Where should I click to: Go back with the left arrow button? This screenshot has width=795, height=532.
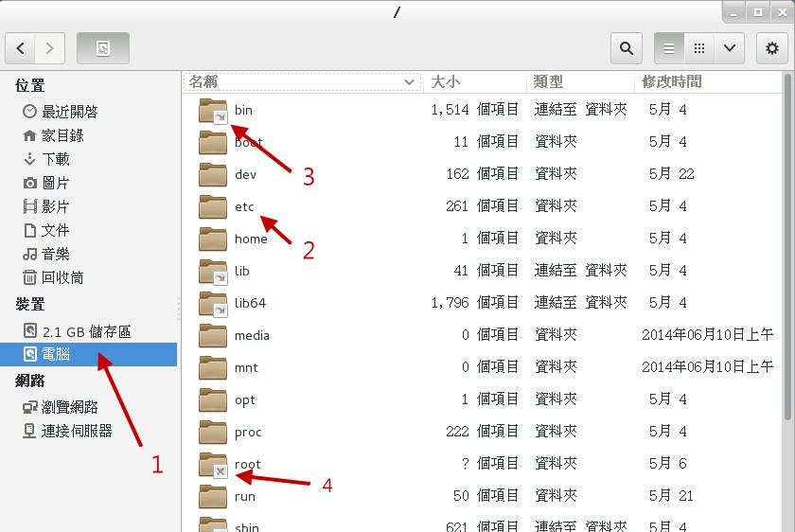coord(21,48)
